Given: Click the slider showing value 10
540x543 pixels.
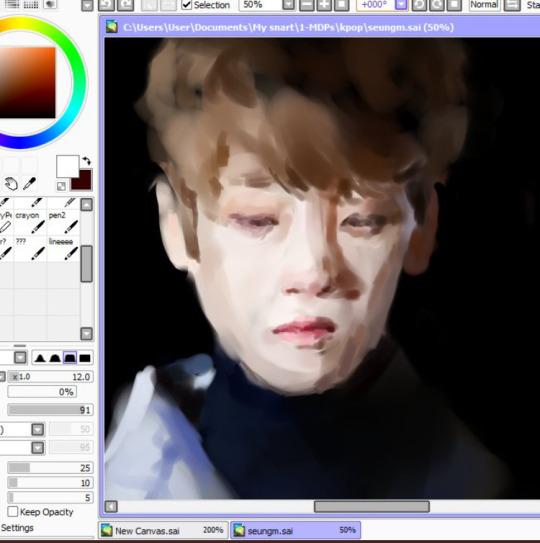Looking at the screenshot, I should pyautogui.click(x=51, y=483).
